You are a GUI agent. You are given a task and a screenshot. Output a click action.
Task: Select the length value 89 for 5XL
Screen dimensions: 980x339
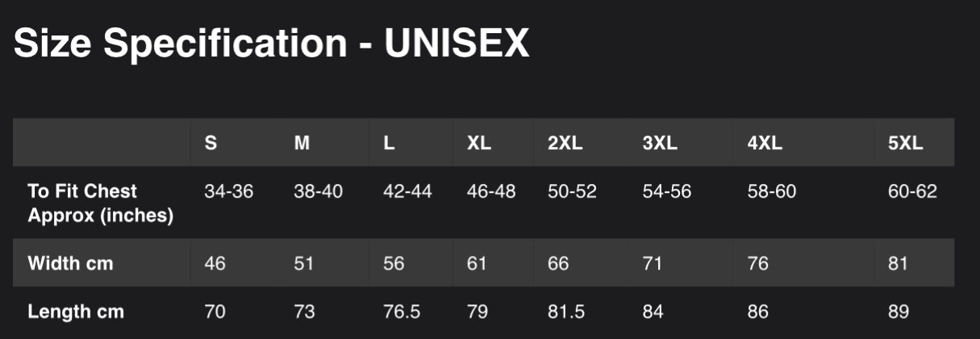[899, 312]
